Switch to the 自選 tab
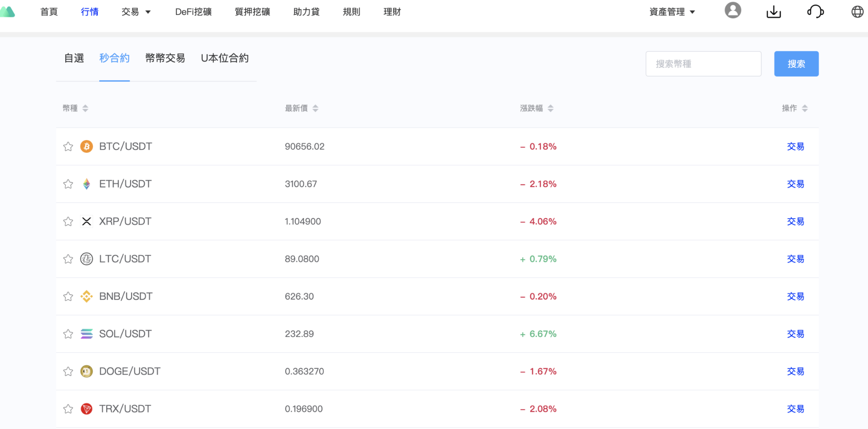868x429 pixels. click(x=74, y=58)
